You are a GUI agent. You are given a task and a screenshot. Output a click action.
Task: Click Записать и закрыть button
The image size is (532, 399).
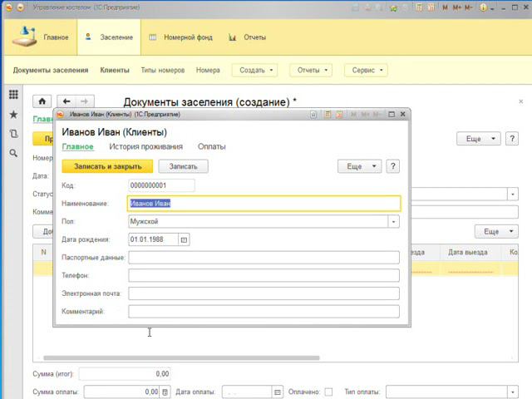tap(107, 166)
